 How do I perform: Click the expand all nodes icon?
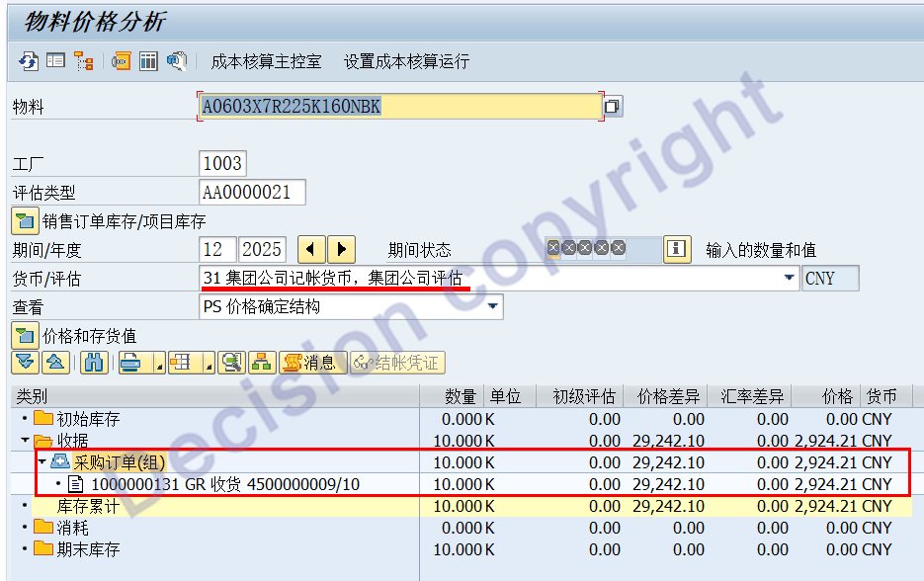[25, 363]
